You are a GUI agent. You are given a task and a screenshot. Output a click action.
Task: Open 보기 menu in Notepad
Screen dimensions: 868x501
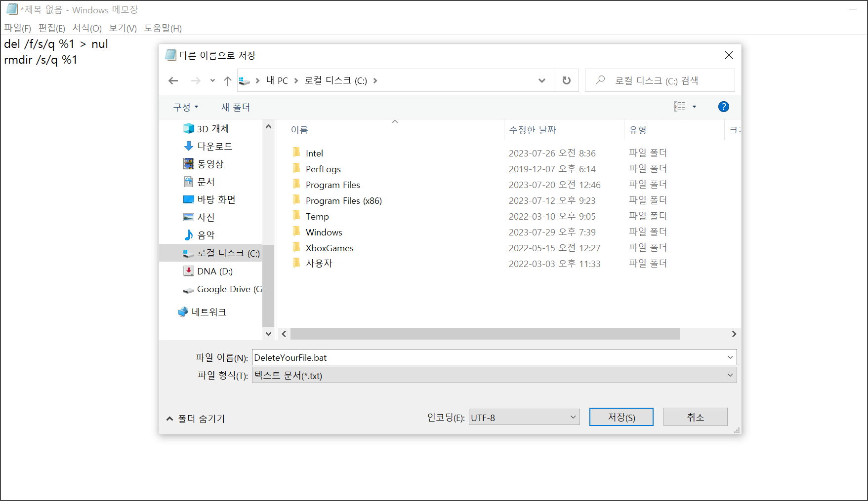point(123,28)
